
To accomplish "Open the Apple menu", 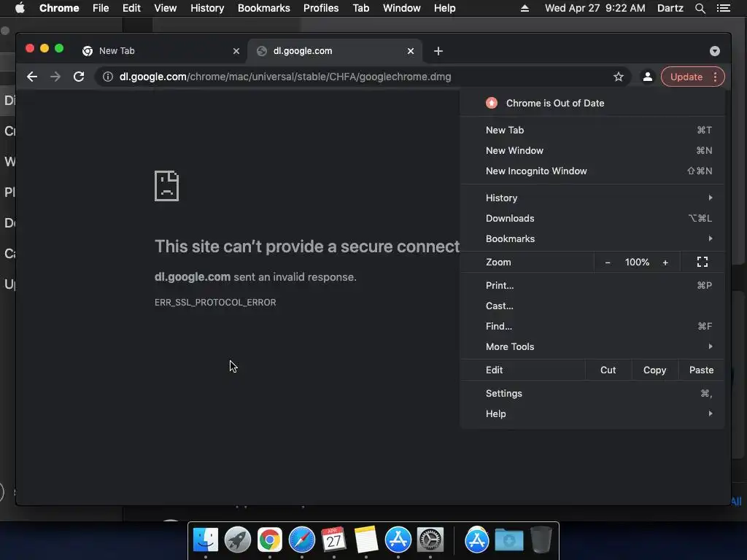I will click(20, 8).
